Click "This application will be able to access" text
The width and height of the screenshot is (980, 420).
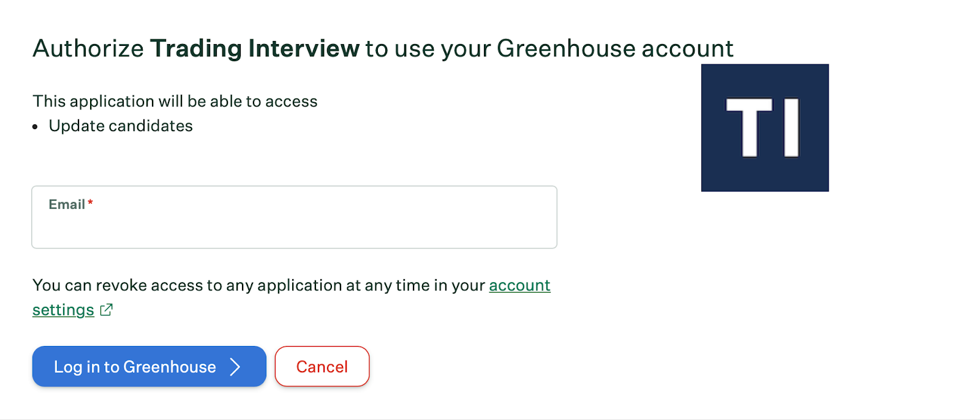point(175,101)
